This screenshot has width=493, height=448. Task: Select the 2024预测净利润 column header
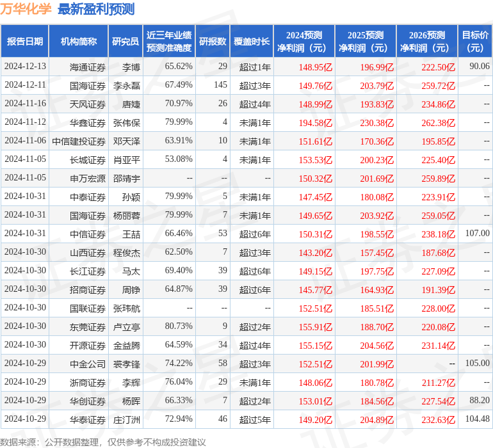304,41
